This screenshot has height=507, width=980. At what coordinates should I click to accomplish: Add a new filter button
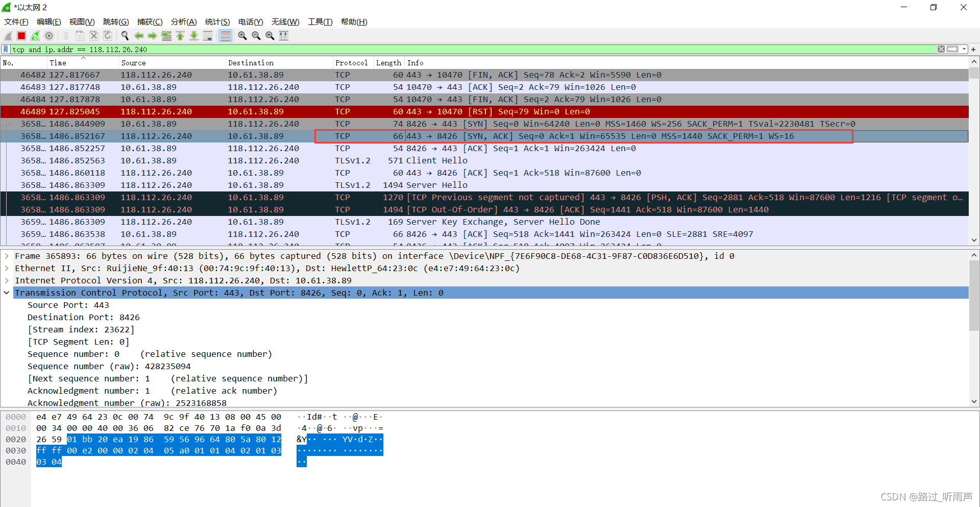(x=973, y=50)
